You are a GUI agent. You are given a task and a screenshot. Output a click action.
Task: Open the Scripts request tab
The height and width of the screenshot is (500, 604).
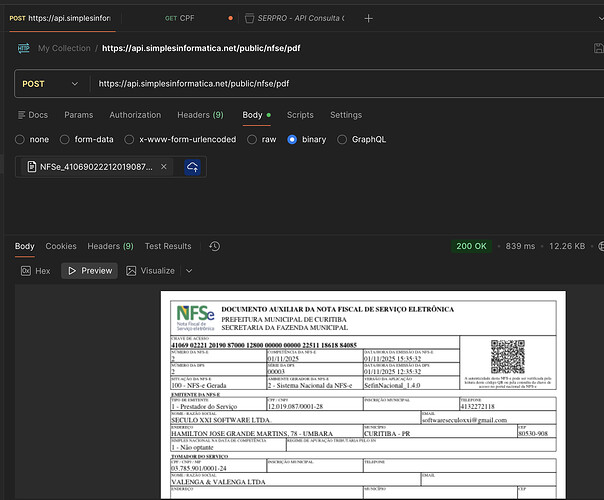tap(300, 115)
